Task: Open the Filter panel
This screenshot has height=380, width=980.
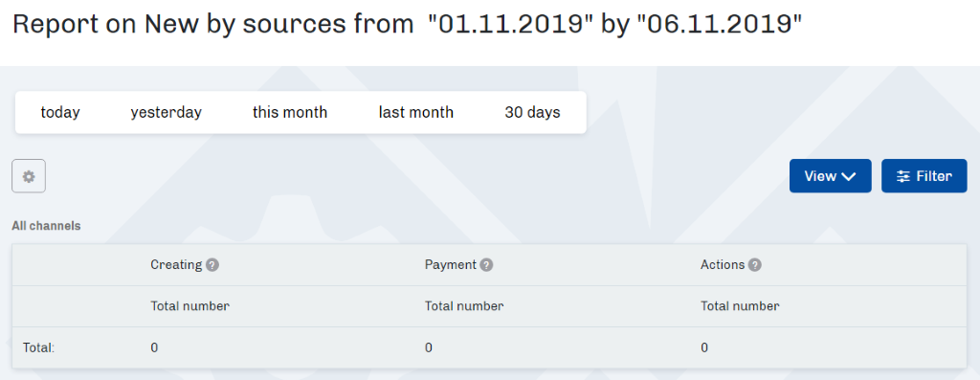Action: click(924, 175)
